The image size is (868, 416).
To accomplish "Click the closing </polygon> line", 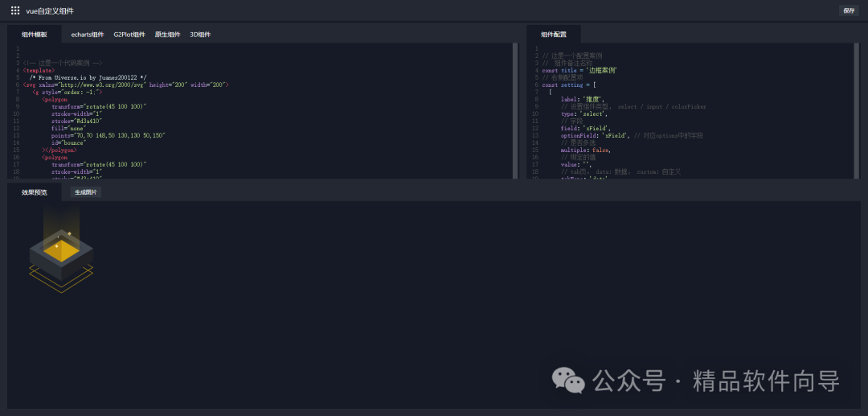I will coord(59,150).
